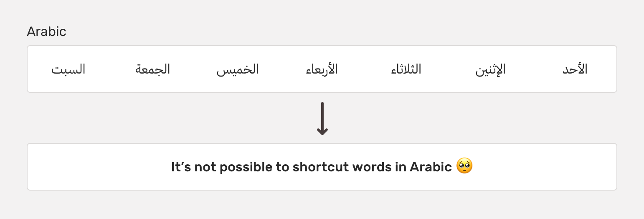Viewport: 644px width, 219px height.
Task: Choose Wednesday (الأربعاء) weekday label
Action: pyautogui.click(x=322, y=69)
